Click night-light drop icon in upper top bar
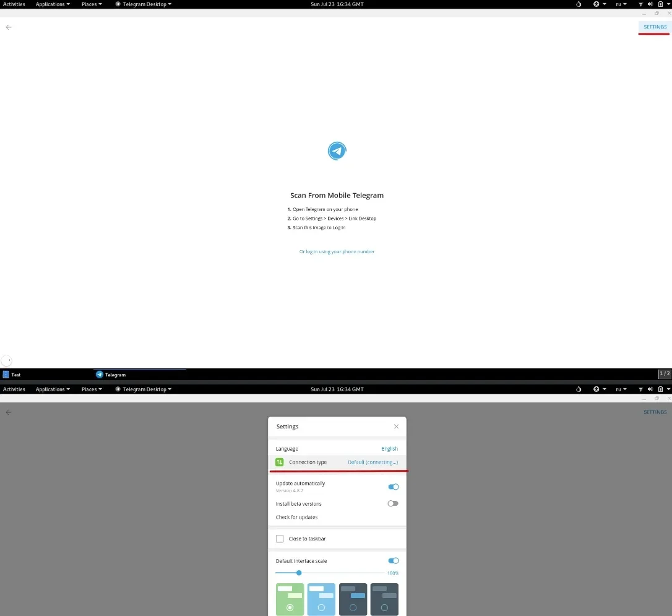 [x=579, y=4]
